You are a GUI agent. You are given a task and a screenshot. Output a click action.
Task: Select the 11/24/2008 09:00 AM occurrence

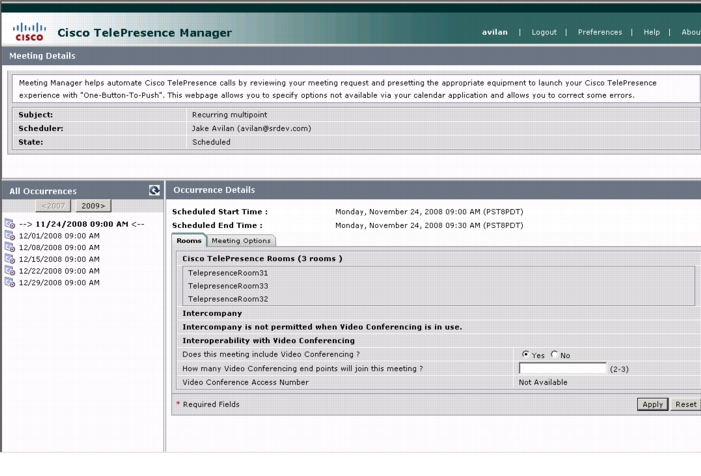point(82,224)
